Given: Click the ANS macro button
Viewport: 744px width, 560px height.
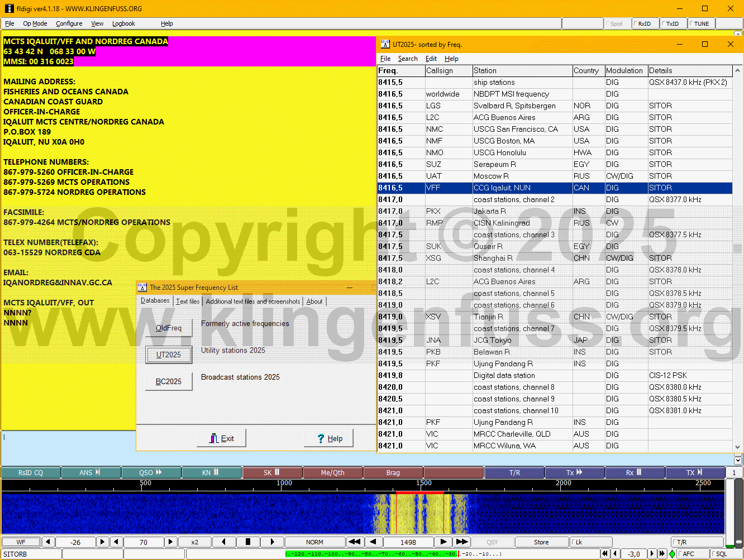Looking at the screenshot, I should pos(90,472).
